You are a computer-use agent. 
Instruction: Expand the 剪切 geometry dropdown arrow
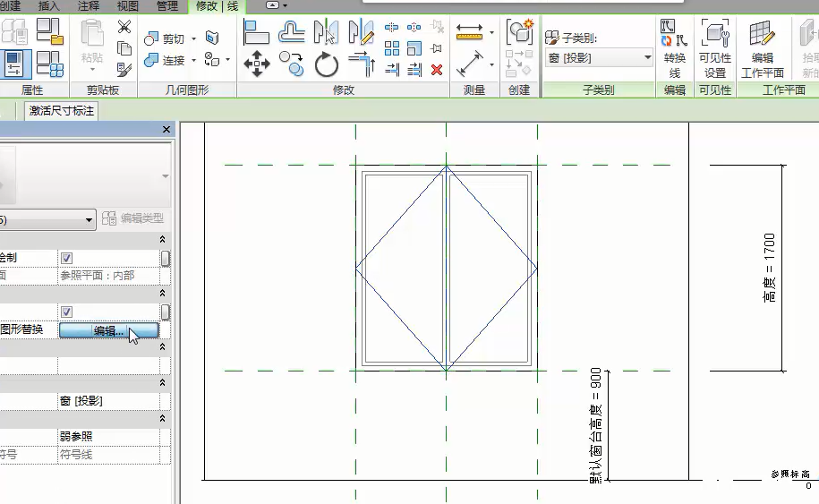[193, 39]
